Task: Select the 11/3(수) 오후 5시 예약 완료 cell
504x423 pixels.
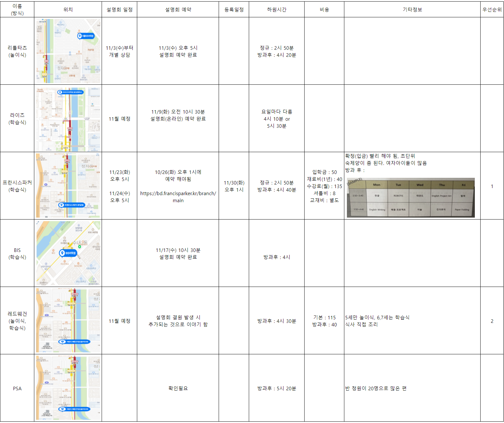Action: [x=178, y=51]
